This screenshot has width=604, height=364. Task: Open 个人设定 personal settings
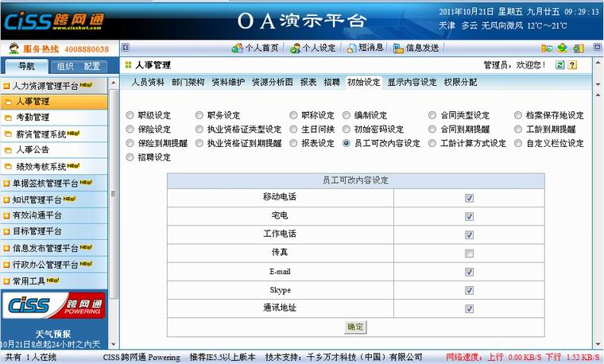click(x=312, y=48)
